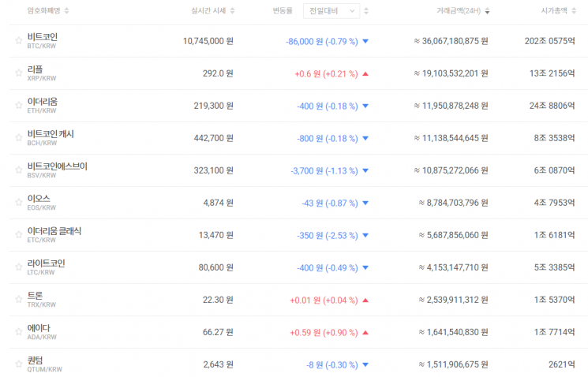Favorite 비트코인에스브이 with its star
The image size is (588, 377).
(19, 170)
